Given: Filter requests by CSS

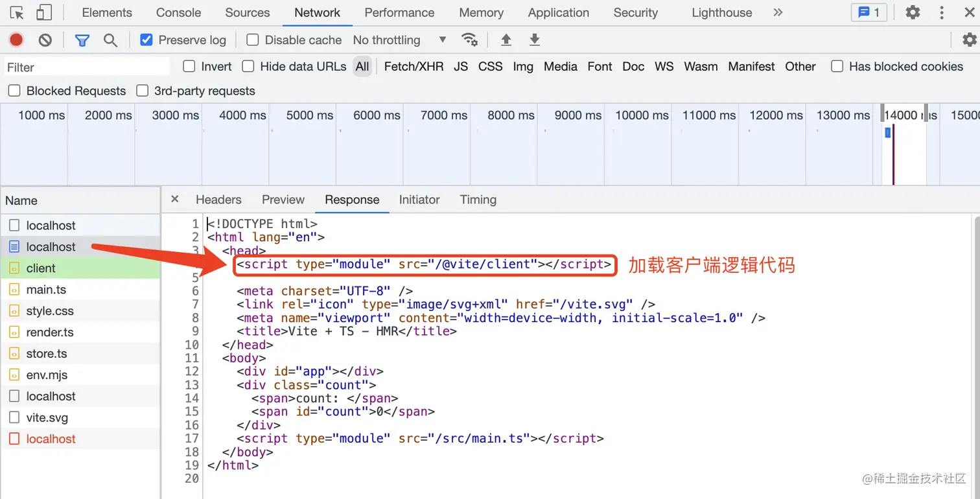Looking at the screenshot, I should 491,66.
